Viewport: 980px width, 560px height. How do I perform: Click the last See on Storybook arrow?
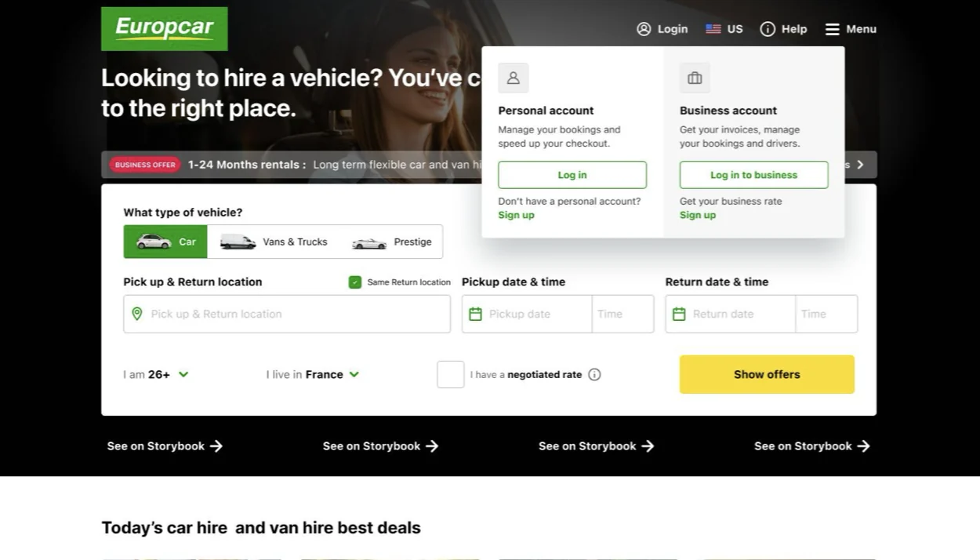863,446
